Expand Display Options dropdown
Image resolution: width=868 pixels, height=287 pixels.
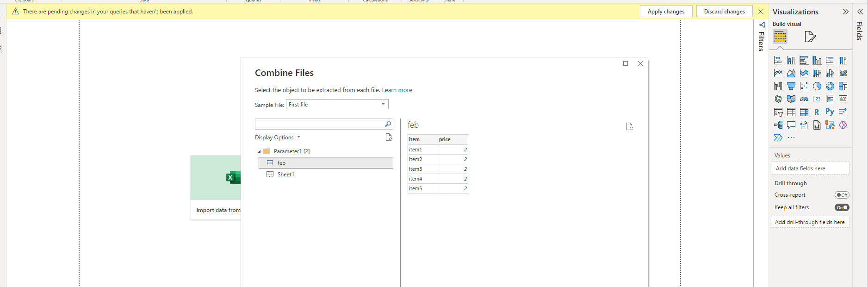(x=278, y=137)
